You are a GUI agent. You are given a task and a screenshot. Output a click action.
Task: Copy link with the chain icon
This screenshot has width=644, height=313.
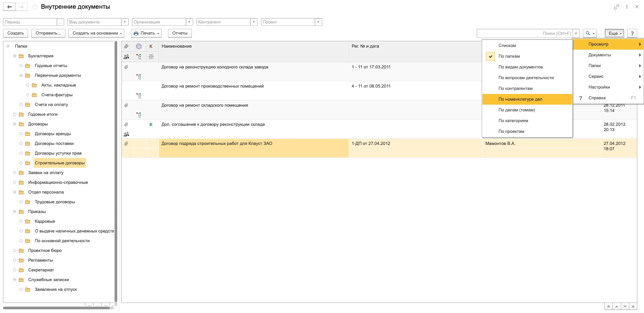pyautogui.click(x=616, y=7)
